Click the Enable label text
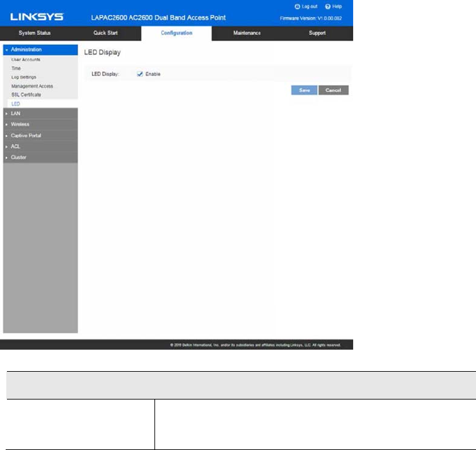Screen dimensions: 476x450 click(x=153, y=74)
